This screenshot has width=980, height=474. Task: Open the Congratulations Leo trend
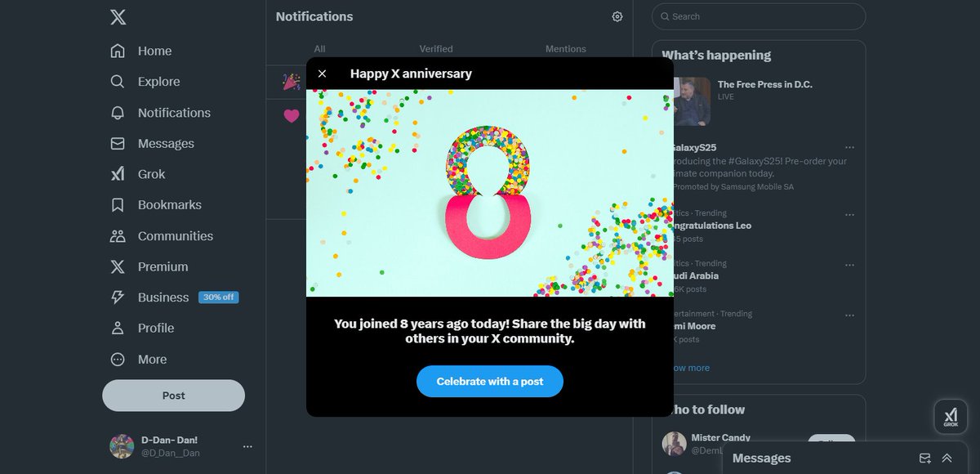(710, 226)
